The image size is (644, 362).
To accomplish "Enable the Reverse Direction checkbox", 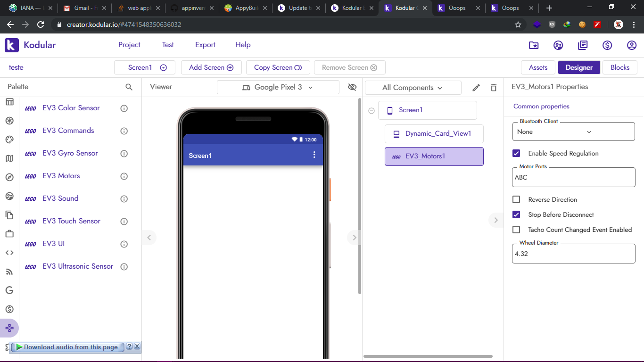I will [516, 200].
